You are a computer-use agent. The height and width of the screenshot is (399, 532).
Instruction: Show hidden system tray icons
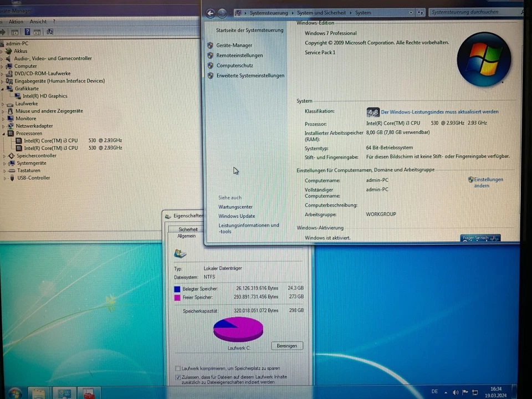(446, 392)
